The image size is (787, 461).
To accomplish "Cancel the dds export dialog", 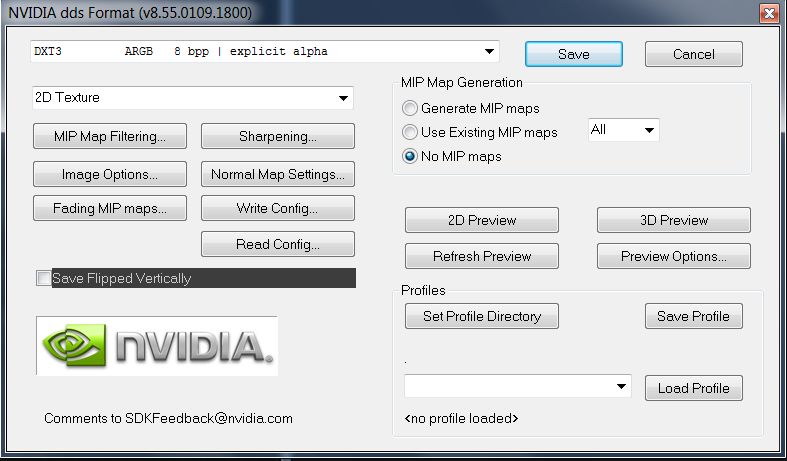I will point(694,54).
